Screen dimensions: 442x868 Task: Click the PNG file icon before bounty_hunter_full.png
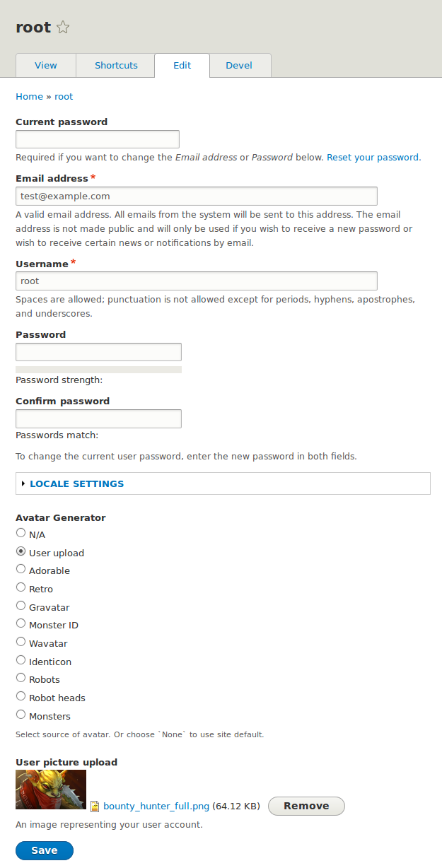coord(95,806)
